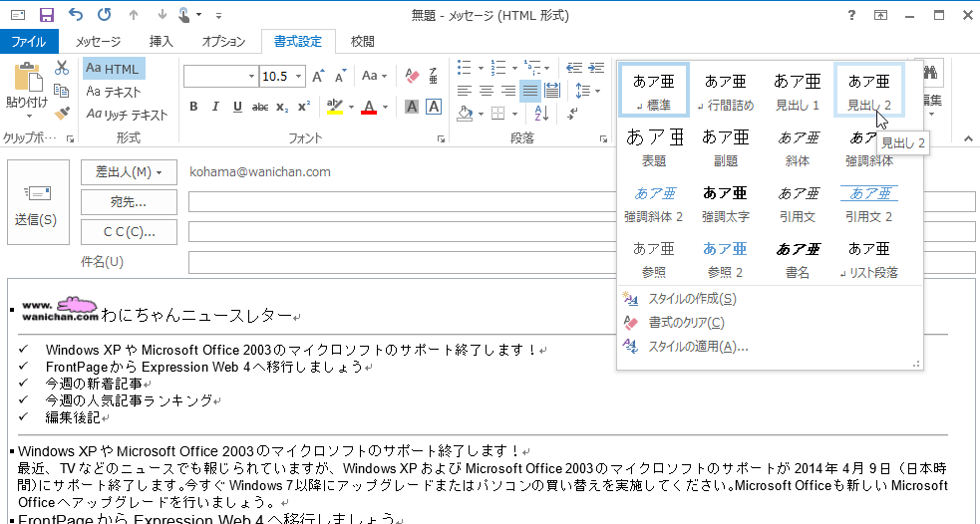Click the increase indent icon
This screenshot has width=980, height=524.
(x=596, y=68)
